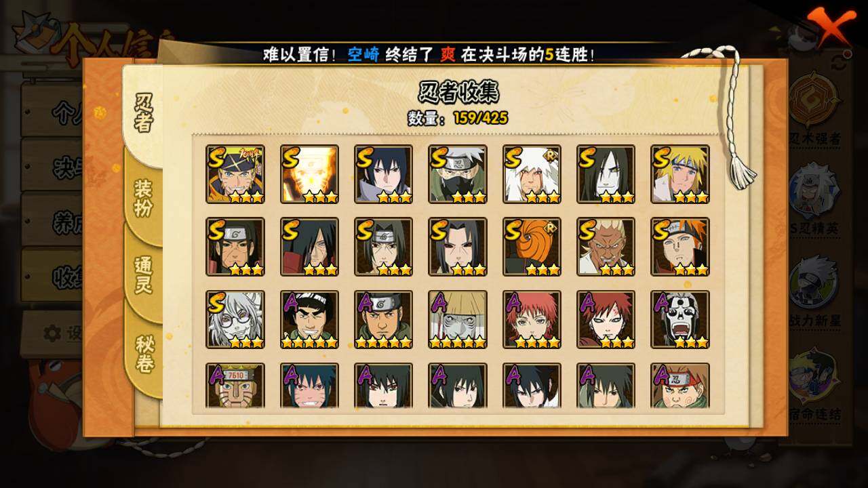Open the 宿命连结 icon
This screenshot has width=868, height=488.
(814, 384)
